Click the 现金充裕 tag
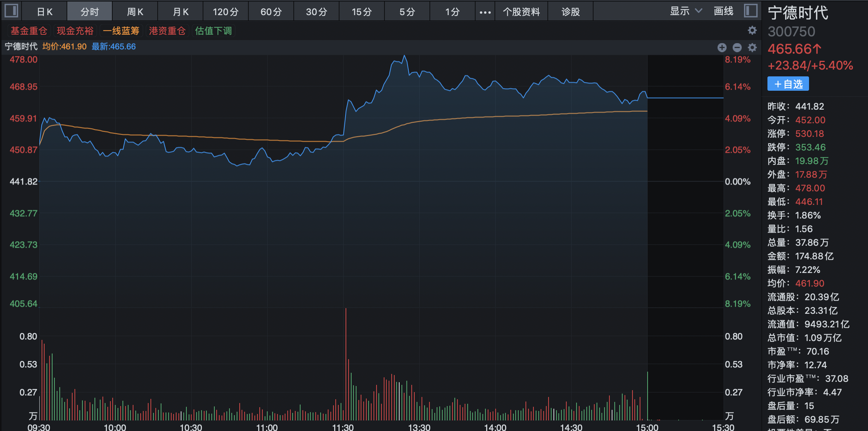 (75, 31)
